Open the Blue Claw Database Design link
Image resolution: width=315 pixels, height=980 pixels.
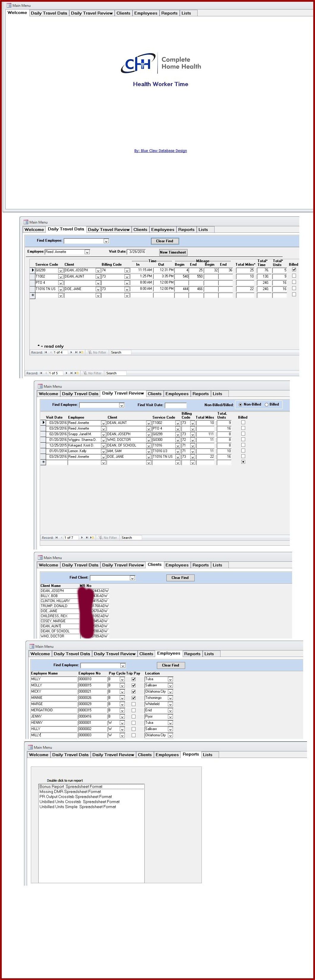(x=160, y=151)
